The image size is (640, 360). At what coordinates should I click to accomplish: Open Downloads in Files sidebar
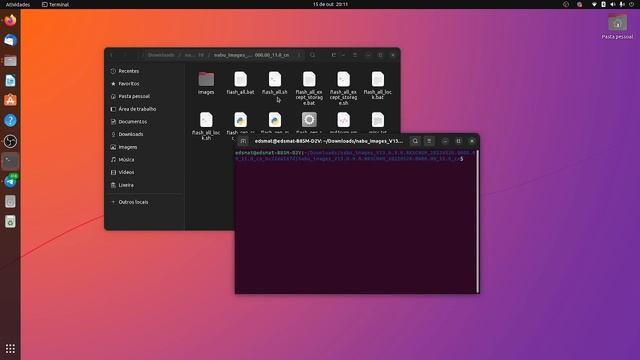coord(144,134)
